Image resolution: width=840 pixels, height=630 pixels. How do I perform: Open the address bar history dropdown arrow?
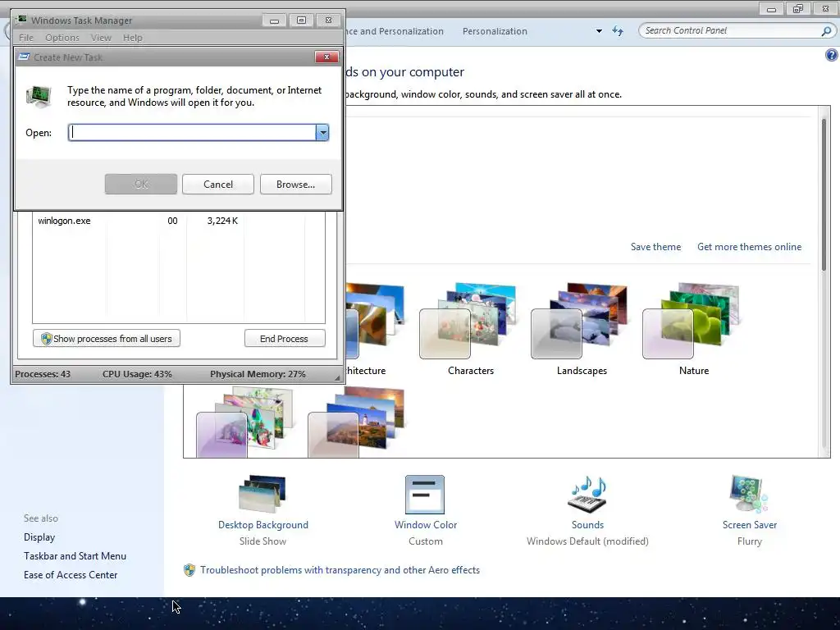click(x=599, y=31)
